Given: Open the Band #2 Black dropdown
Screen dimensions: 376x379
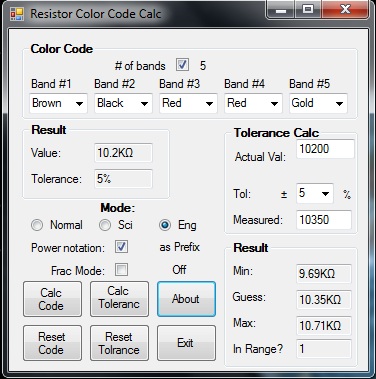Looking at the screenshot, I should click(123, 103).
